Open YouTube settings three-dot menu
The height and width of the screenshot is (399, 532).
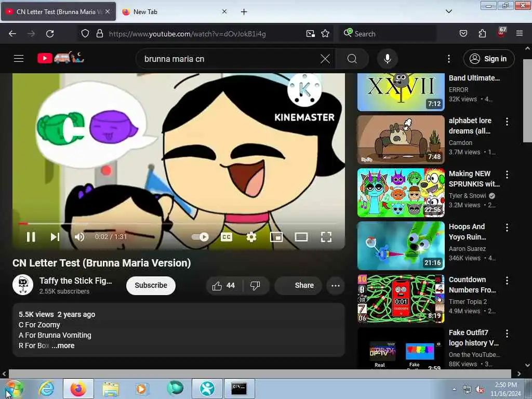(448, 59)
